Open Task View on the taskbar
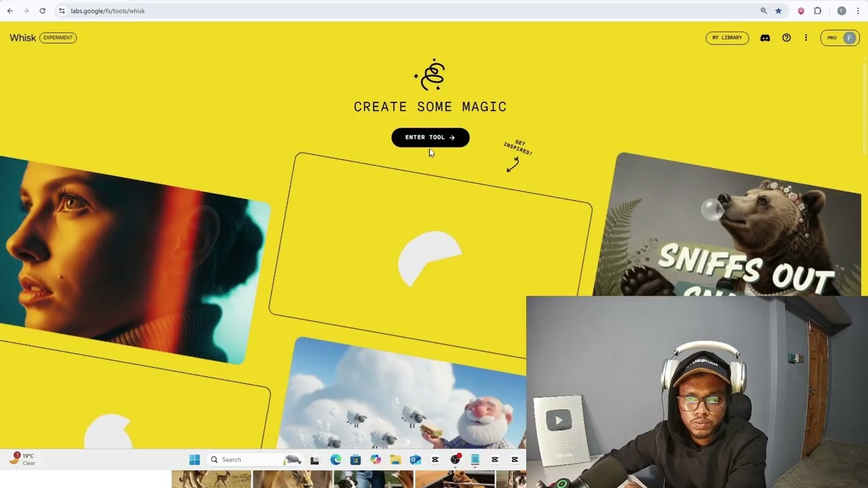This screenshot has width=868, height=488. point(315,460)
